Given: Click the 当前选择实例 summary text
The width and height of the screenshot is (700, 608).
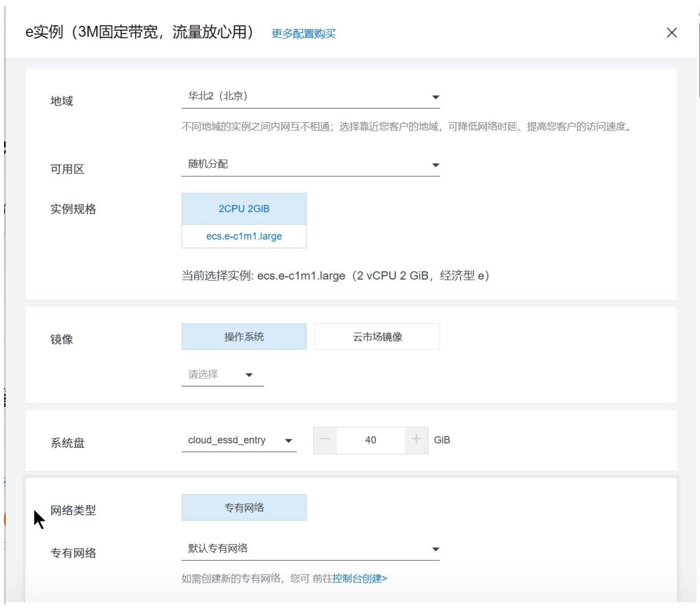Looking at the screenshot, I should [336, 276].
